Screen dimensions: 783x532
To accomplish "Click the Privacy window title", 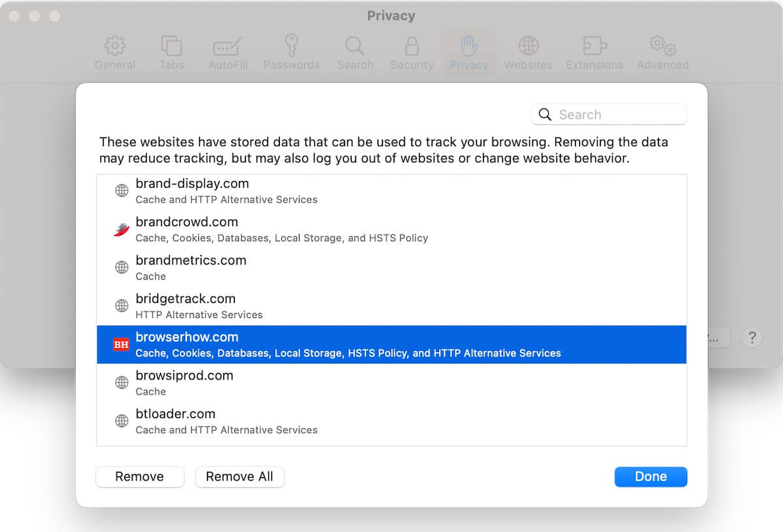I will (x=391, y=16).
